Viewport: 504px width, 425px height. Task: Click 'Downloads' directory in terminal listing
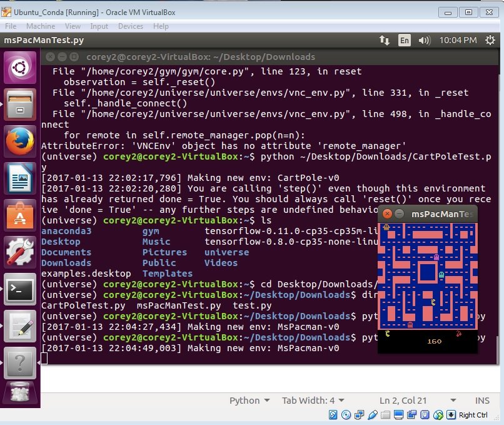[x=66, y=263]
